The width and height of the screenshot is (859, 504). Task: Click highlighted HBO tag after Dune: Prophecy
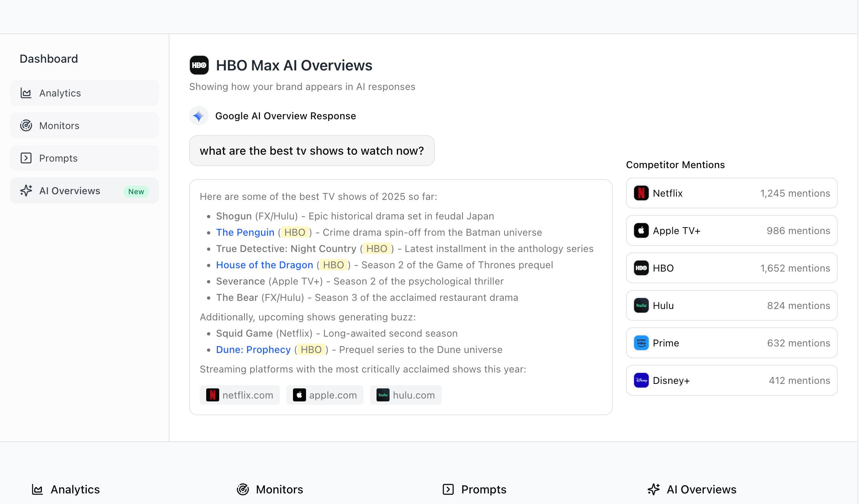[311, 350]
